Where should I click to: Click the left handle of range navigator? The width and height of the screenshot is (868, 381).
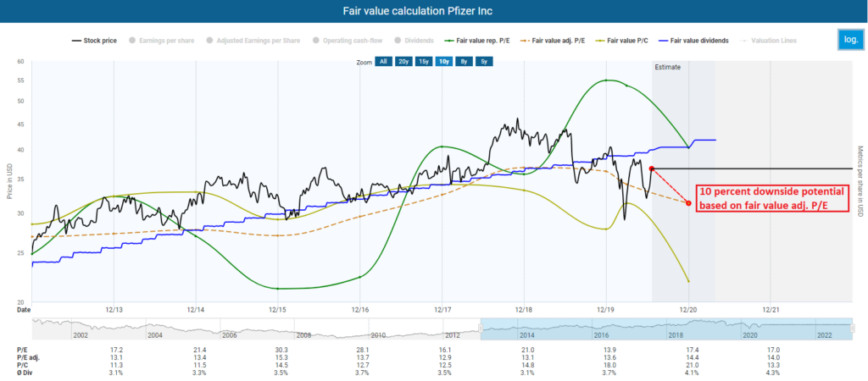(x=481, y=329)
